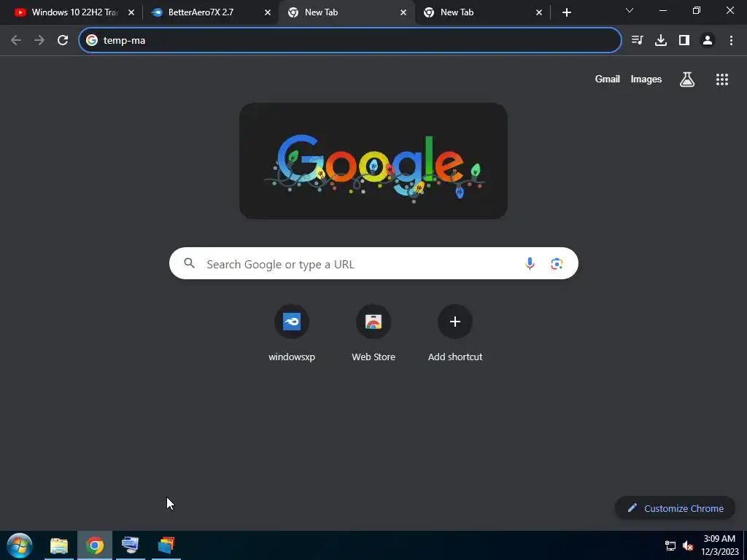Toggle the side panel icon
Image resolution: width=747 pixels, height=560 pixels.
(x=684, y=41)
